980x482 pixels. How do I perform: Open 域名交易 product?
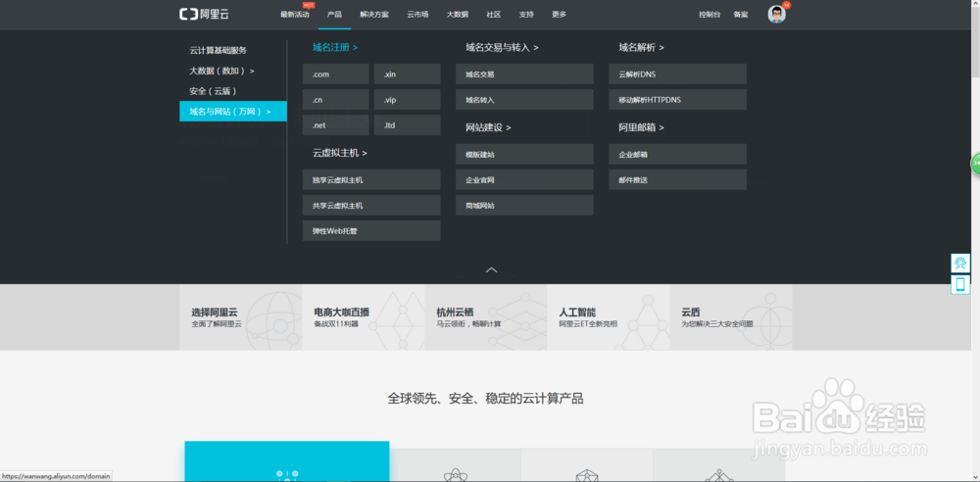(x=524, y=73)
